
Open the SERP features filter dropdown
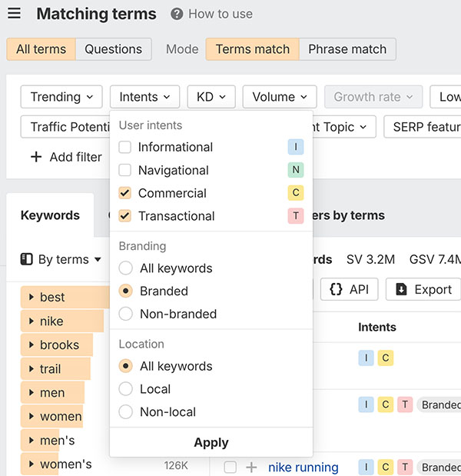(x=423, y=127)
